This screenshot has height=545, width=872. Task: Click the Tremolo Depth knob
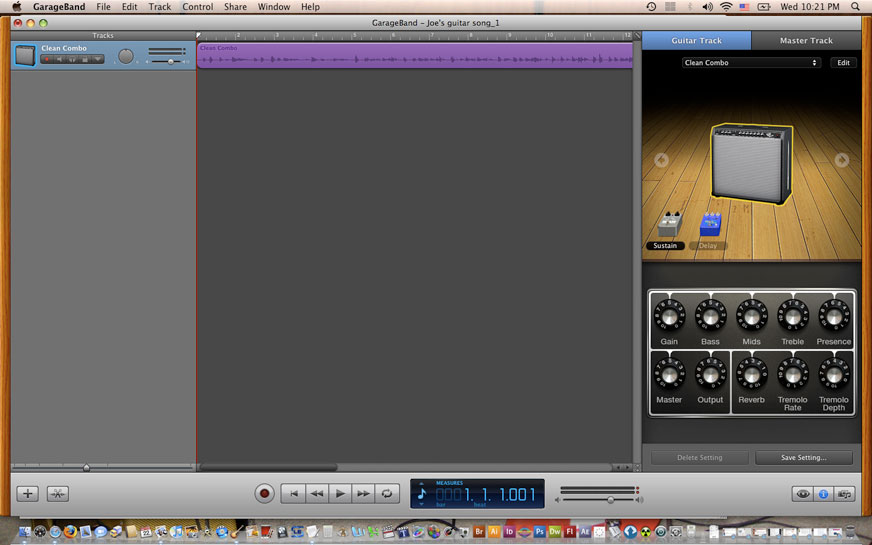[834, 374]
